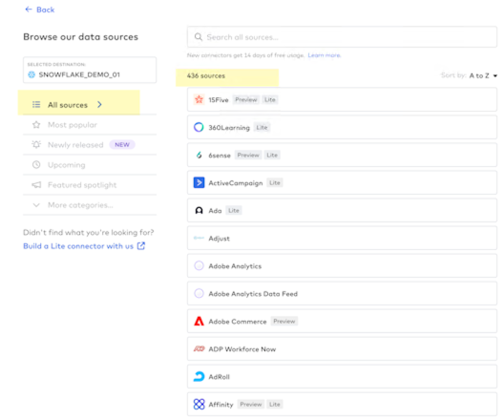Open the Learn more link
504x420 pixels.
click(x=324, y=55)
